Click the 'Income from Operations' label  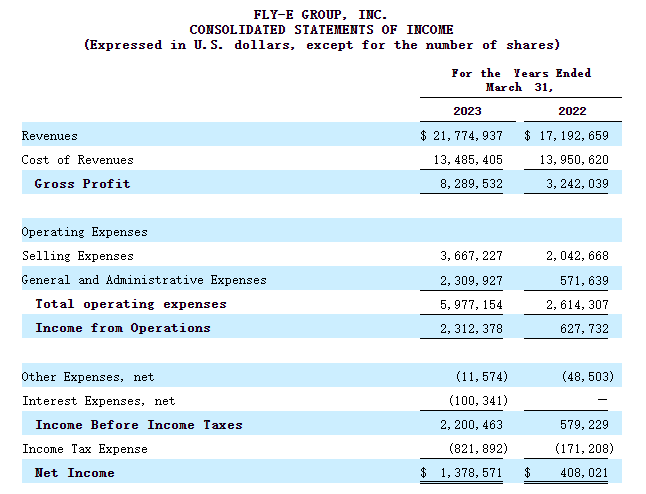coord(123,328)
